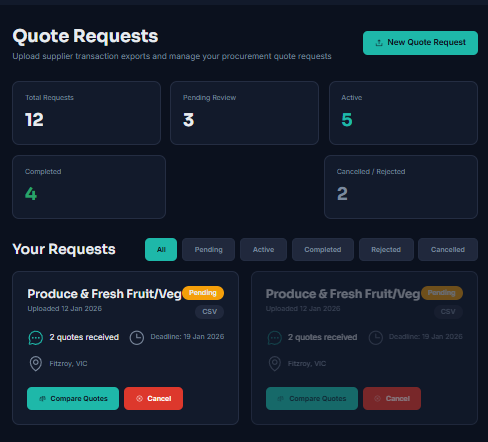The image size is (488, 442).
Task: Show Completed requests via filter tab
Action: (x=323, y=249)
